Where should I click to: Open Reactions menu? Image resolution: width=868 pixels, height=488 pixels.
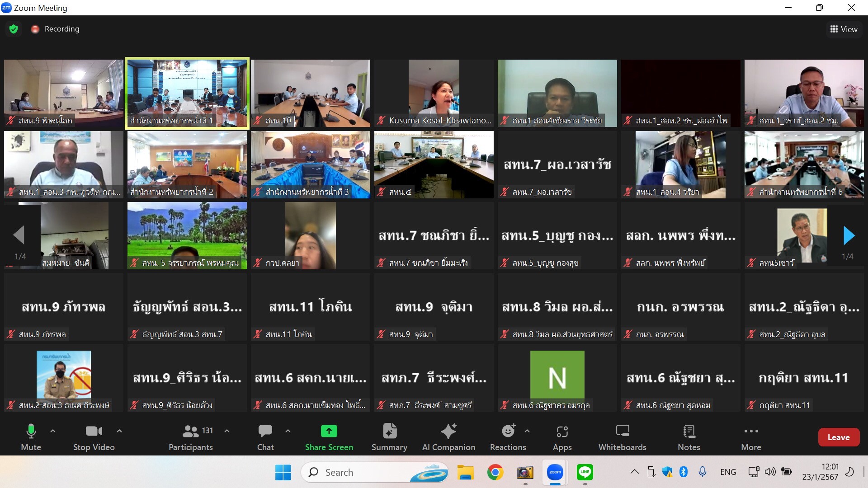click(508, 437)
